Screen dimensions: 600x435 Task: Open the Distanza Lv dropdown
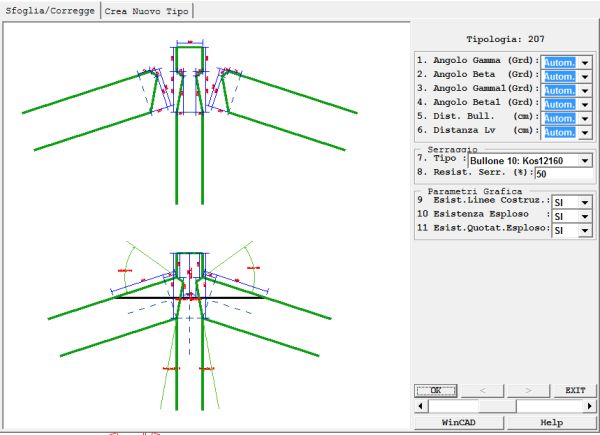(585, 132)
